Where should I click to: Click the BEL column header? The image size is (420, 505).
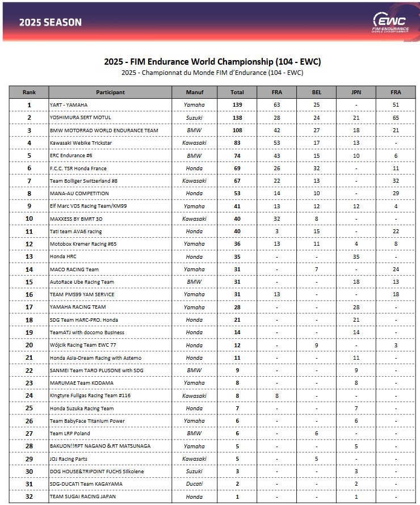tap(317, 92)
